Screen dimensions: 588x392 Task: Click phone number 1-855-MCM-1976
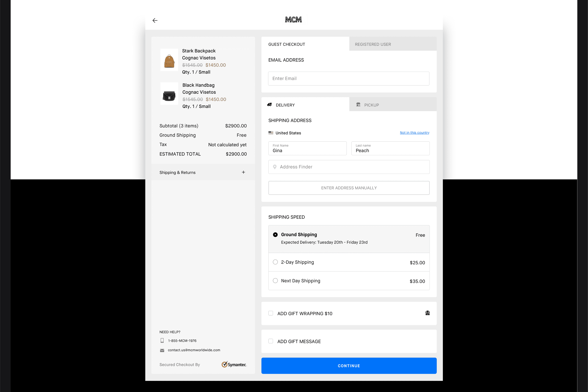(x=182, y=341)
